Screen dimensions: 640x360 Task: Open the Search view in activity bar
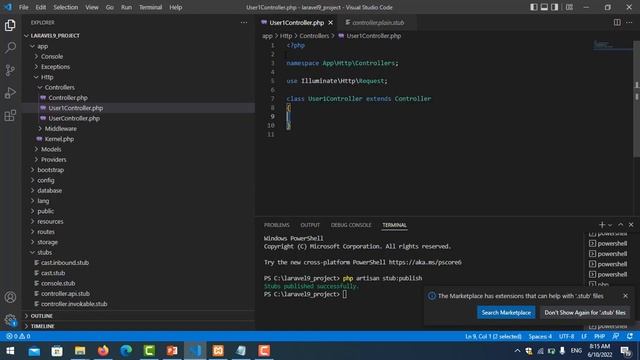(10, 48)
